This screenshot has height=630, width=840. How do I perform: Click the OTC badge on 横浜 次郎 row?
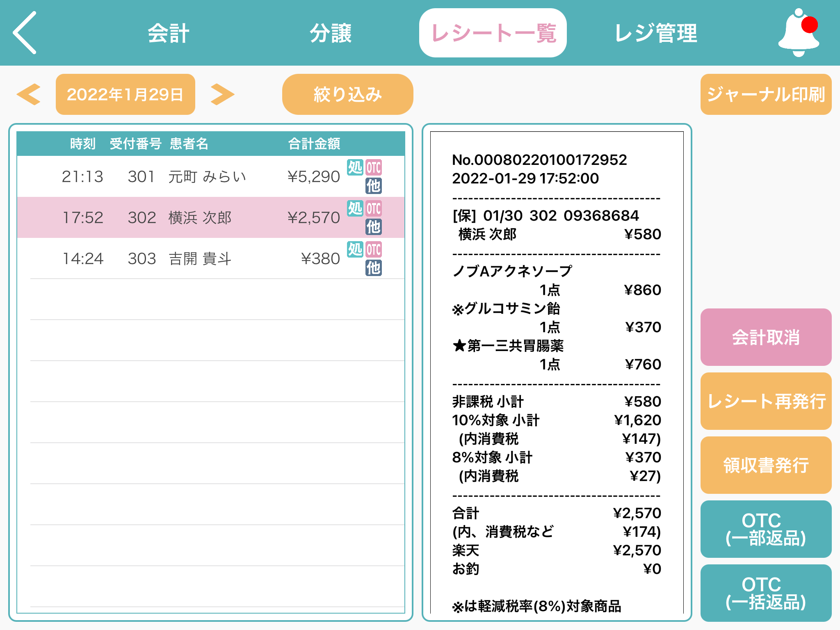[x=374, y=208]
